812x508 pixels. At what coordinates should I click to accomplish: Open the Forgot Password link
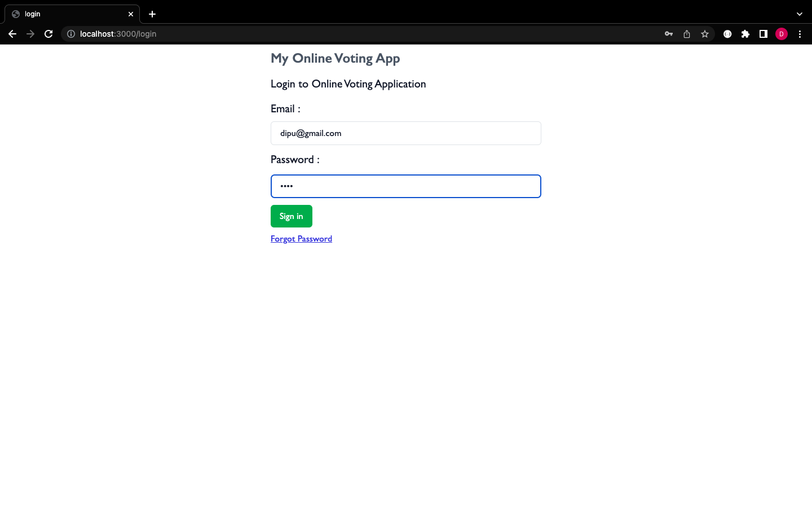tap(301, 238)
